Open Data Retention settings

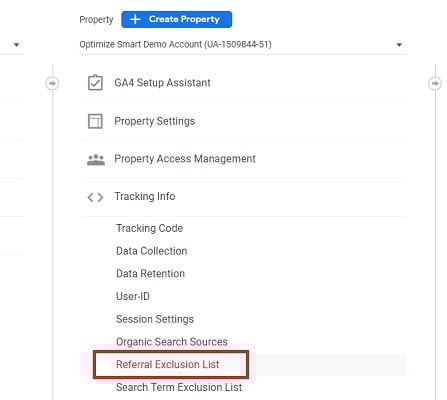150,274
